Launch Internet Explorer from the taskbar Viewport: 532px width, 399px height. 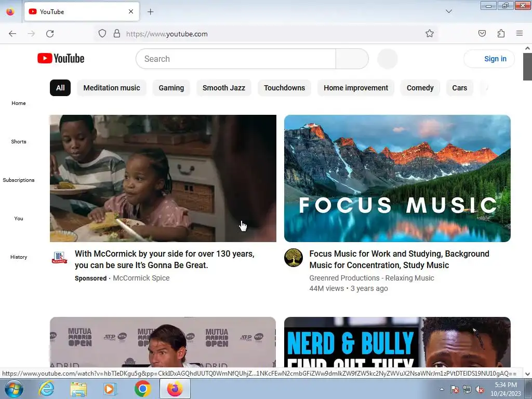(46, 389)
